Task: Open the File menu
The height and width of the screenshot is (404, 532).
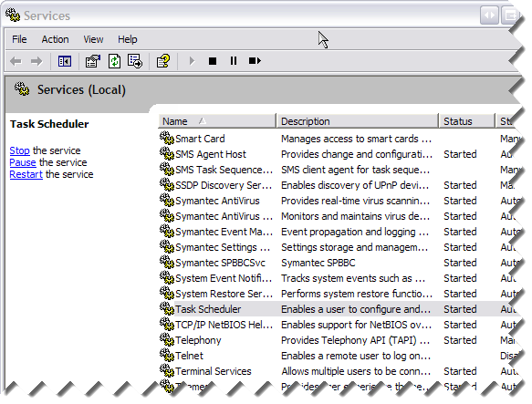Action: (x=19, y=39)
